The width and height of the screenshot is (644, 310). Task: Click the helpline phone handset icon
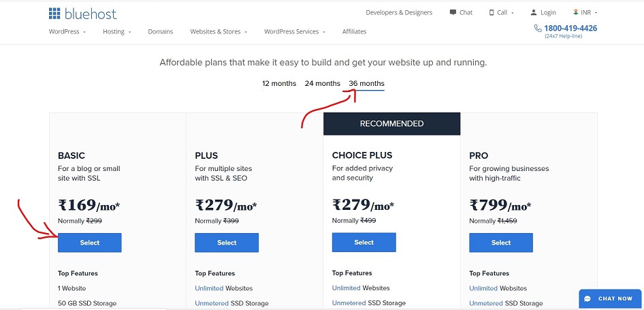(538, 29)
